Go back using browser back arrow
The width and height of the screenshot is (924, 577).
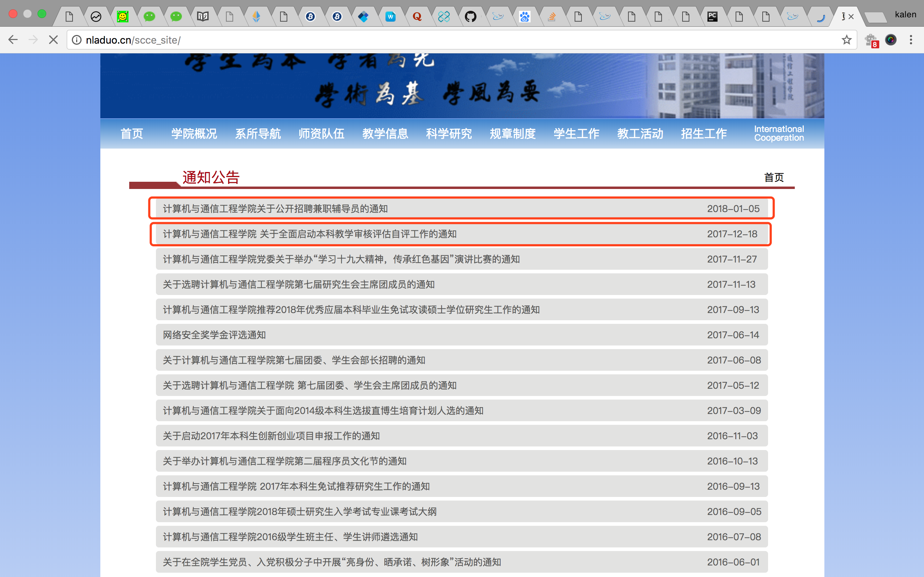[x=13, y=40]
